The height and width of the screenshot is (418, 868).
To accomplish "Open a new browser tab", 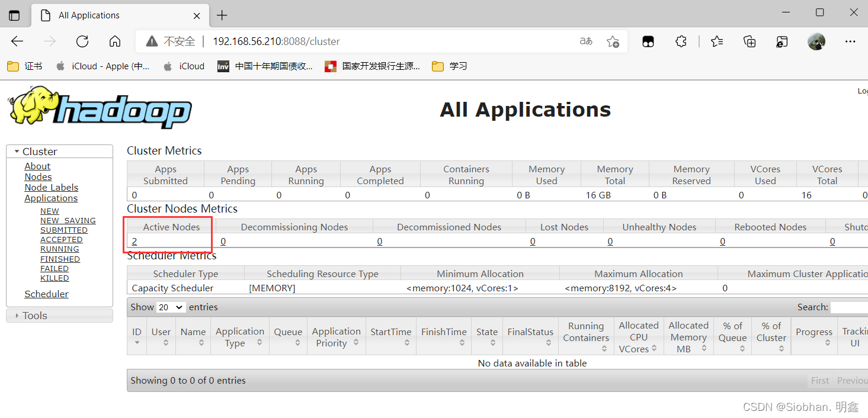I will pos(222,15).
